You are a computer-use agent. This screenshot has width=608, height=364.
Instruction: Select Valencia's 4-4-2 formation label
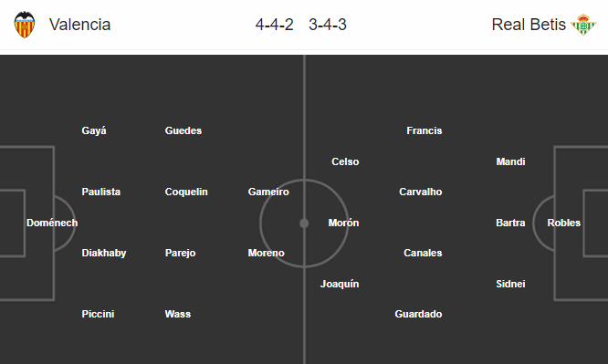click(274, 25)
